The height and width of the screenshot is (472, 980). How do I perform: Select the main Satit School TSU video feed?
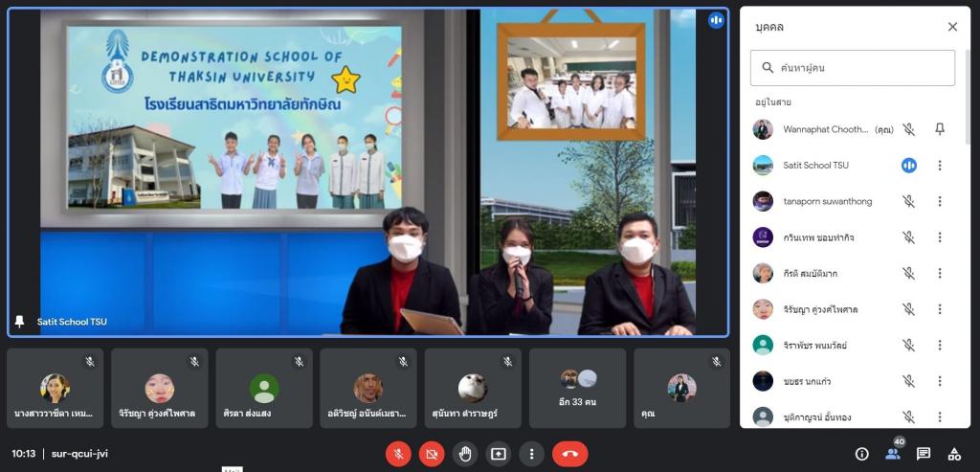point(368,172)
